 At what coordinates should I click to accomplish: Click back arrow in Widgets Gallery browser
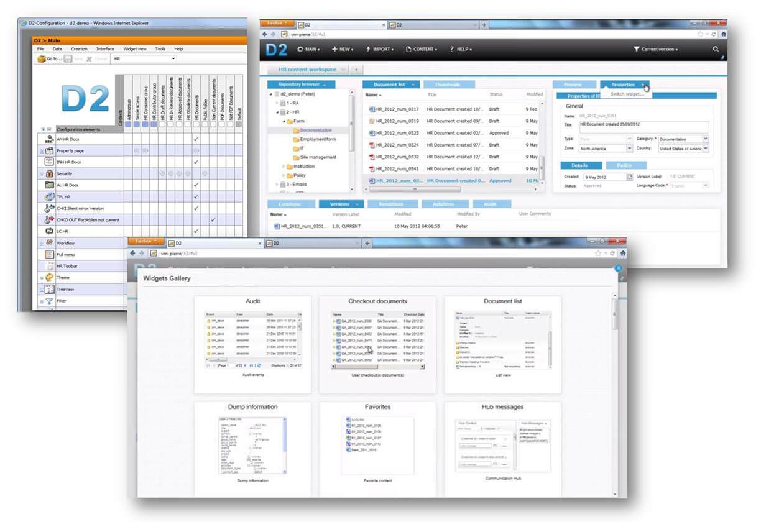132,253
